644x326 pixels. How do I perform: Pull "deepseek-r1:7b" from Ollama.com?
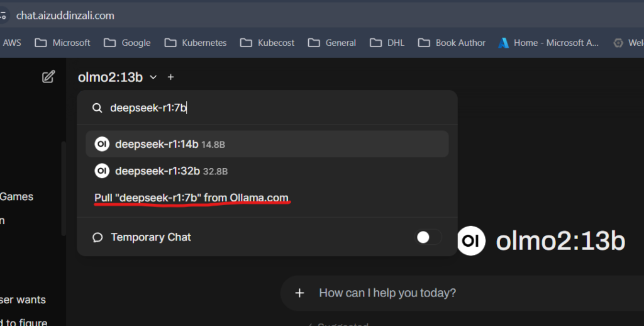[x=191, y=198]
